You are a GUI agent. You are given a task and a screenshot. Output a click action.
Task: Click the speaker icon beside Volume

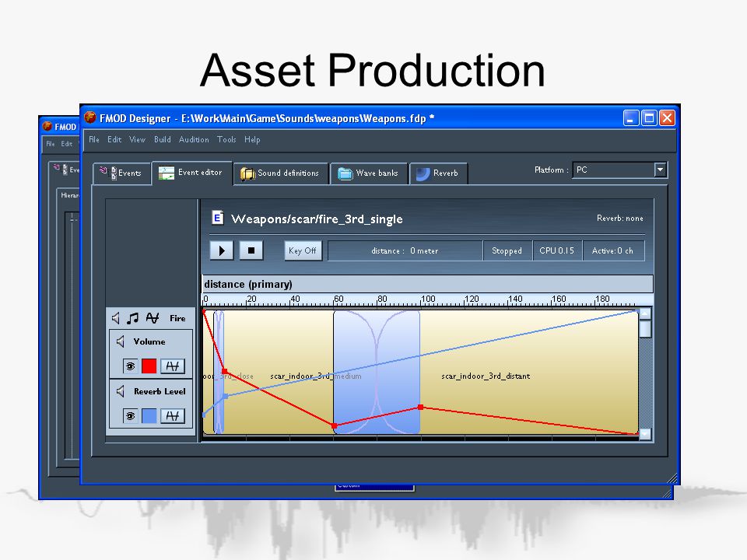pyautogui.click(x=121, y=341)
